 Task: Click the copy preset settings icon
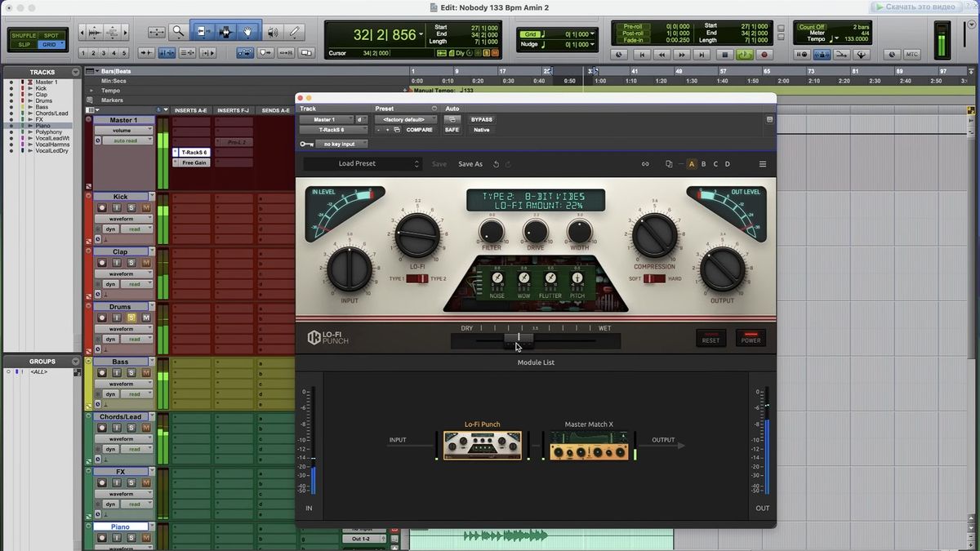pos(668,163)
